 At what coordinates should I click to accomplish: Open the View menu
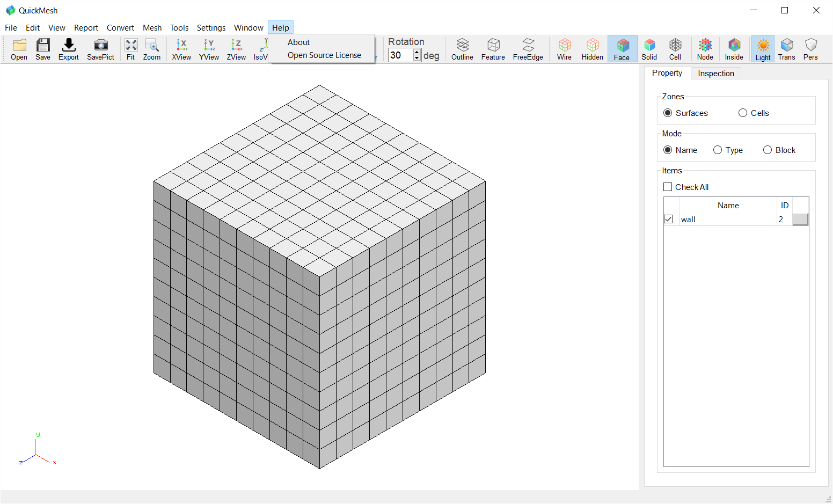click(57, 28)
